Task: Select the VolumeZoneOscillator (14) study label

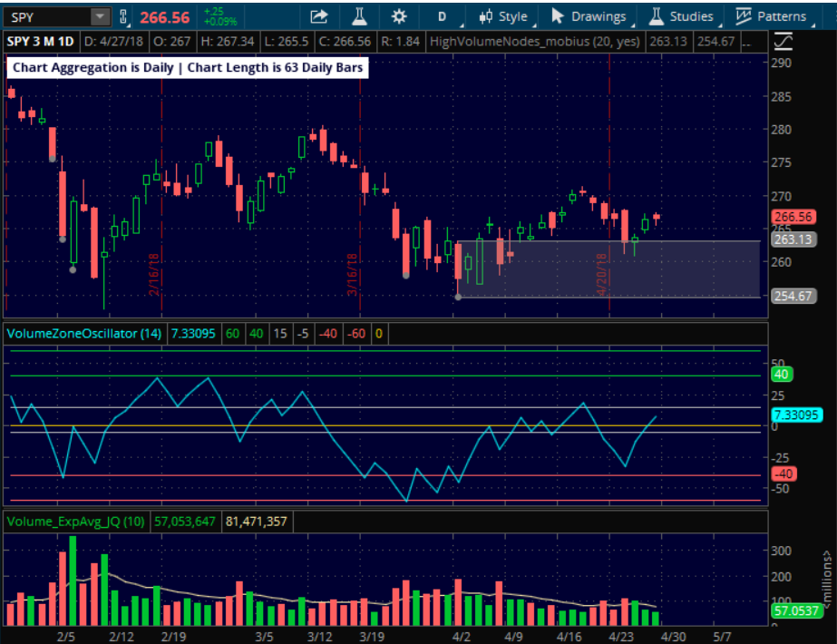Action: 83,334
